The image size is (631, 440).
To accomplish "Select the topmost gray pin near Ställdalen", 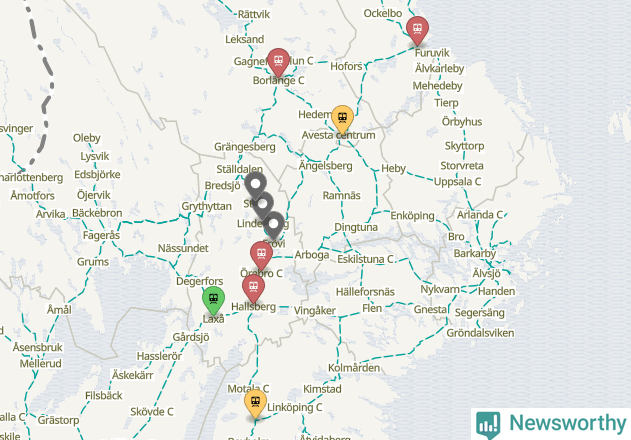I will pos(256,186).
